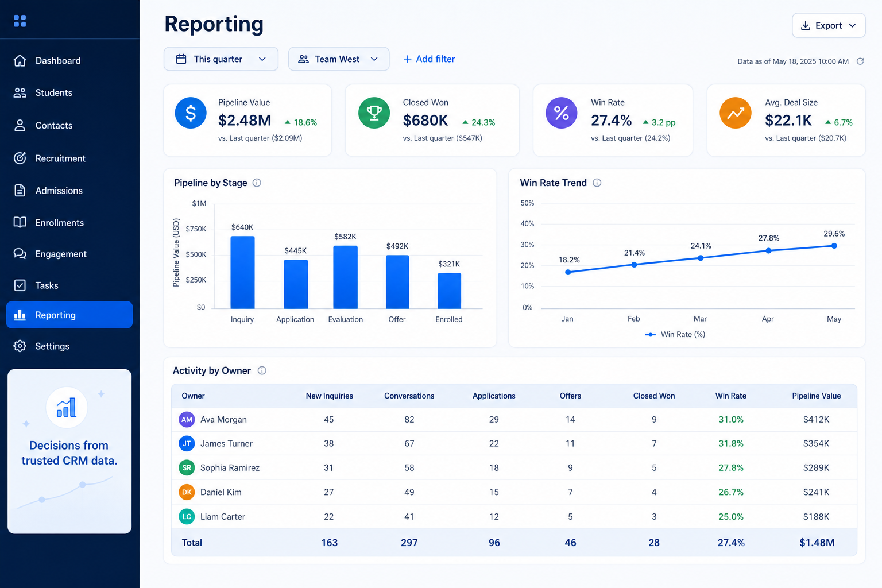Click the name Ava Morgan

coord(223,420)
